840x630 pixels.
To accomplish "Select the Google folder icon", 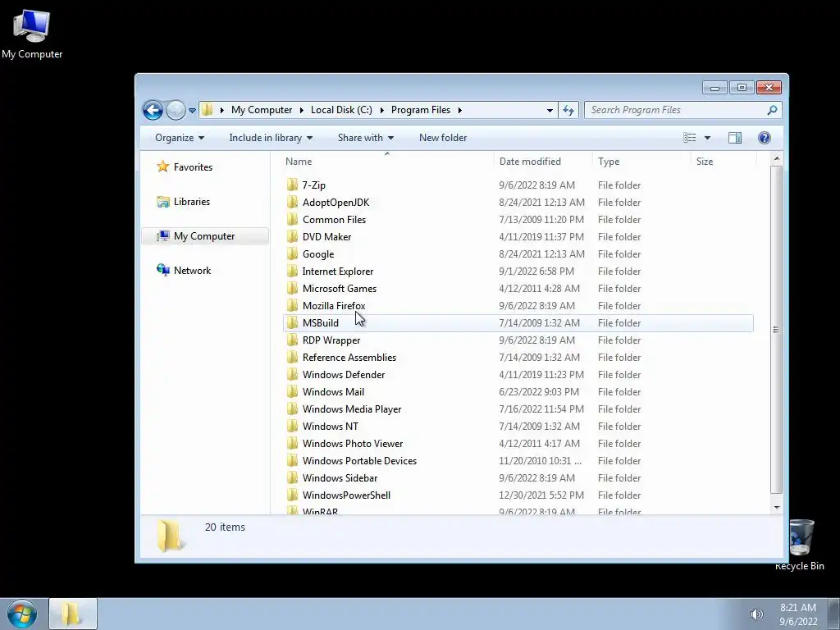I will tap(292, 254).
